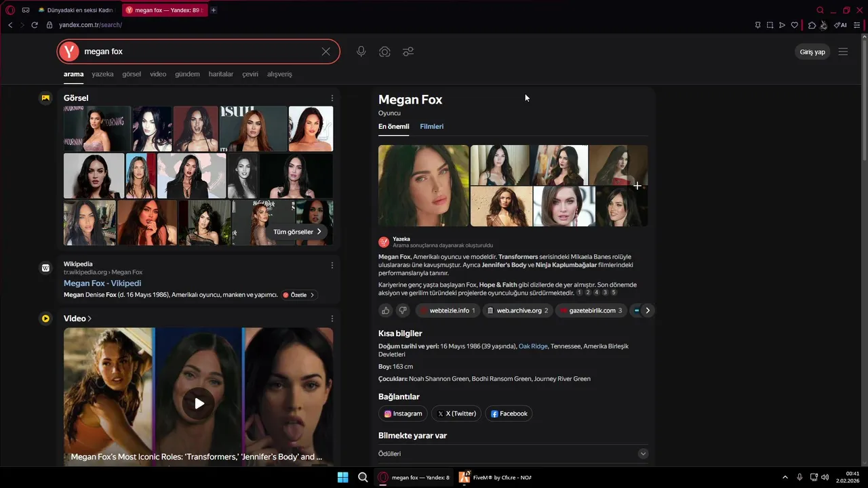The width and height of the screenshot is (868, 488).
Task: Open the Megan Fox - Vikipedi link
Action: [x=102, y=283]
